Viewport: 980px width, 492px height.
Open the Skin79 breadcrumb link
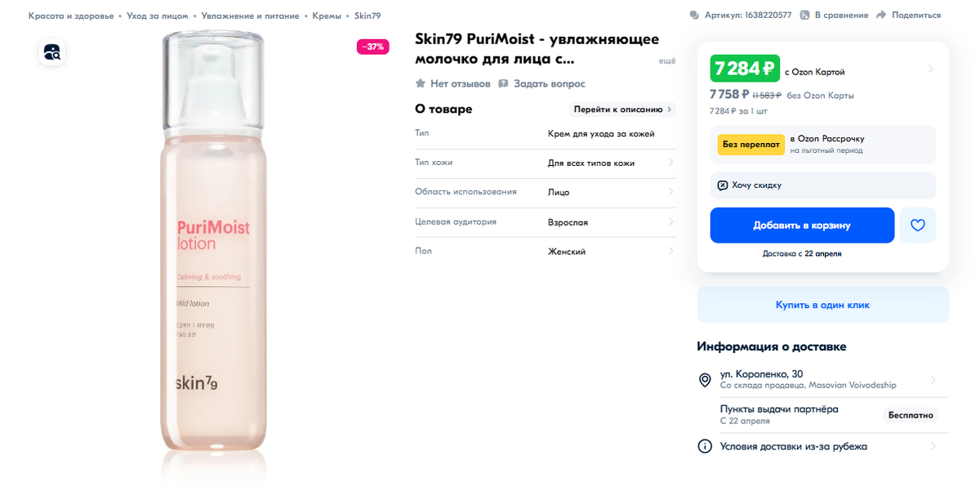(368, 15)
